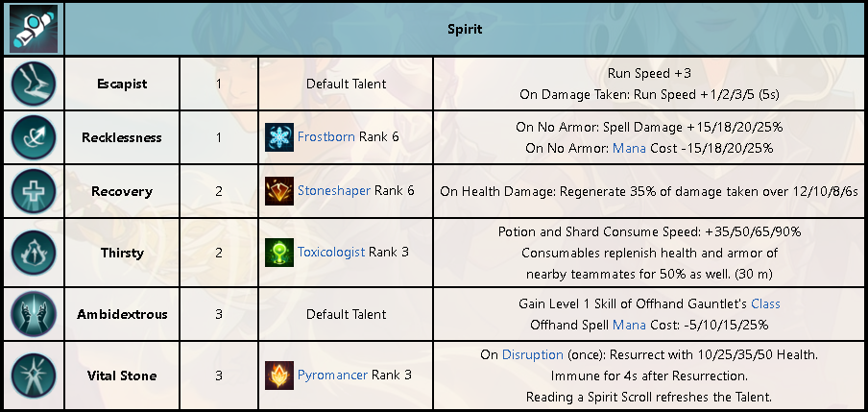This screenshot has width=868, height=412.
Task: Click the Pyromancer flame class icon
Action: pyautogui.click(x=279, y=376)
